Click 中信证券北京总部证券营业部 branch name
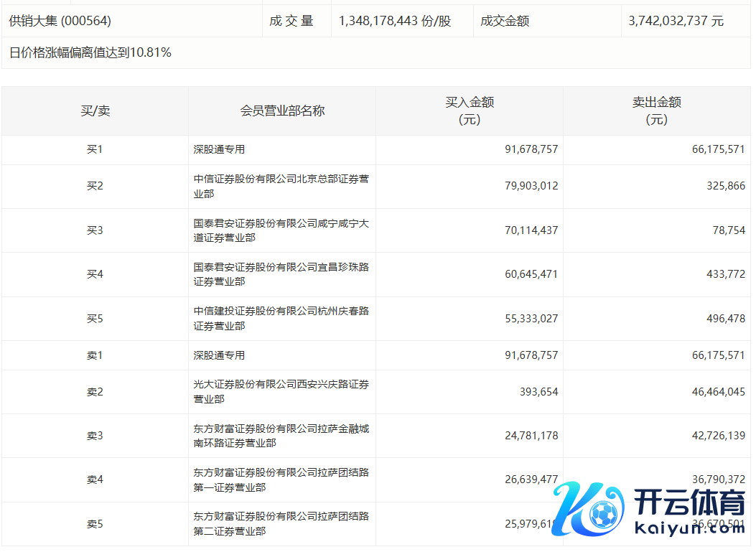The image size is (756, 552). pos(281,186)
